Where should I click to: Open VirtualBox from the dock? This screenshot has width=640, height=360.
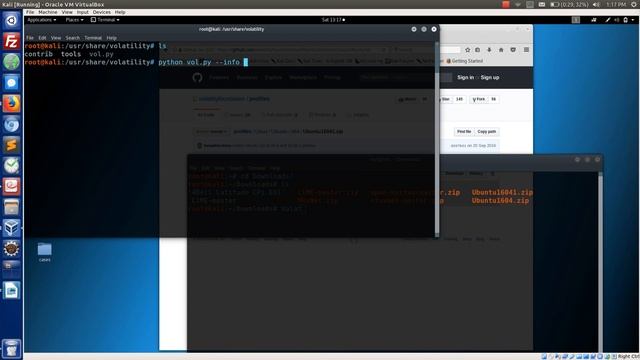pos(11,228)
